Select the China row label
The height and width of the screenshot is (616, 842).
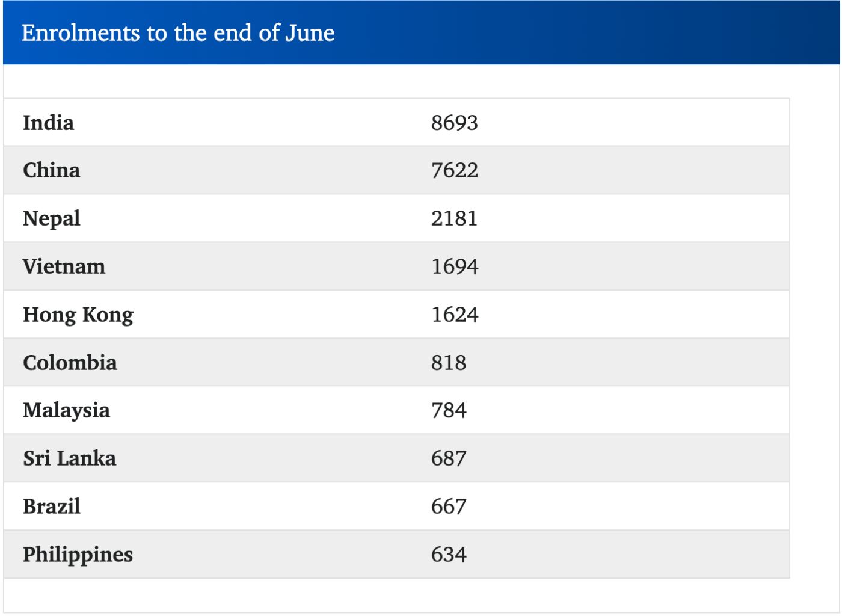pyautogui.click(x=51, y=170)
